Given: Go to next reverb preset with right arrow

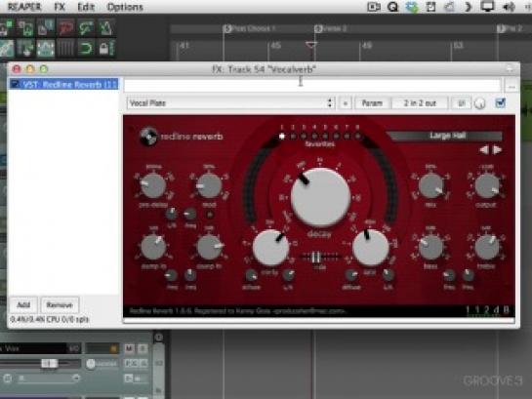Looking at the screenshot, I should click(x=497, y=149).
